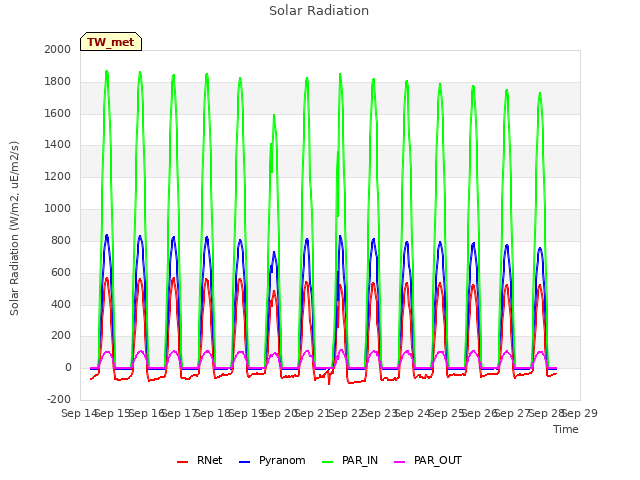Click the Solar Radiation y-axis label
Screen dimensions: 640x480
(14, 228)
